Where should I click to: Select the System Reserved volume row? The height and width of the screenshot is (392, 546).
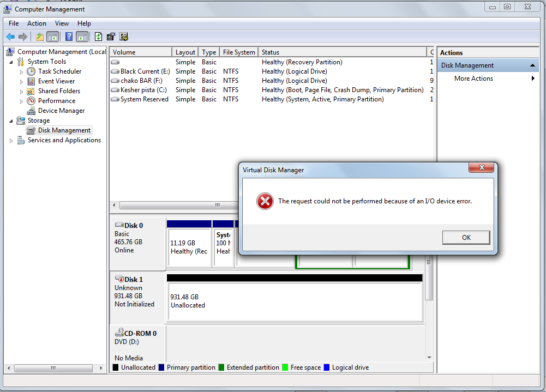(271, 99)
